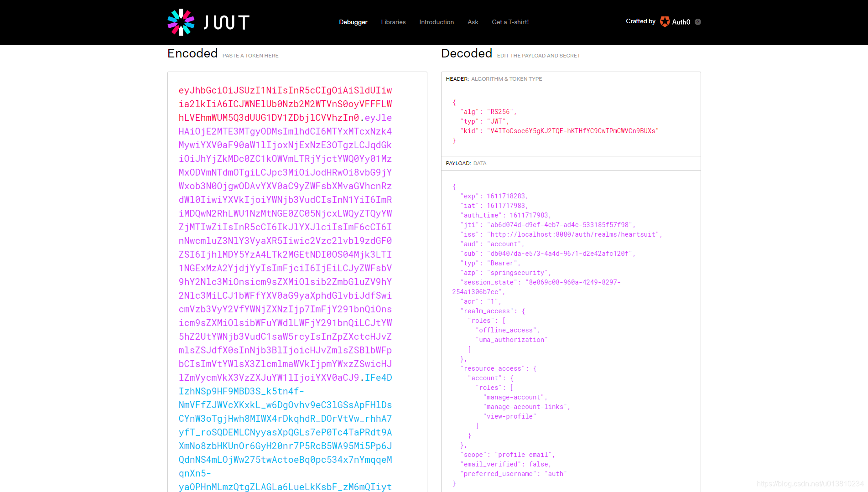Image resolution: width=868 pixels, height=492 pixels.
Task: Click the signature line starting NmVFfZJWVcXKxkL
Action: [286, 405]
